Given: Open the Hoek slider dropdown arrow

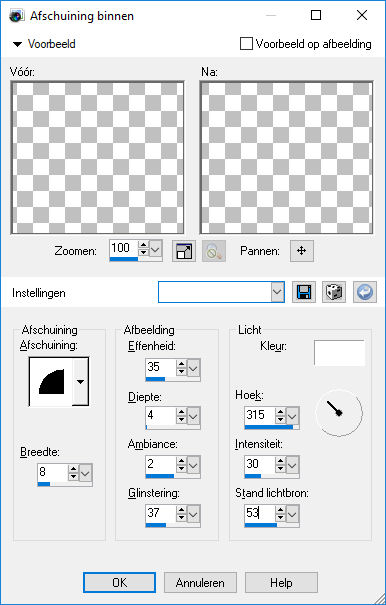Looking at the screenshot, I should click(x=292, y=416).
